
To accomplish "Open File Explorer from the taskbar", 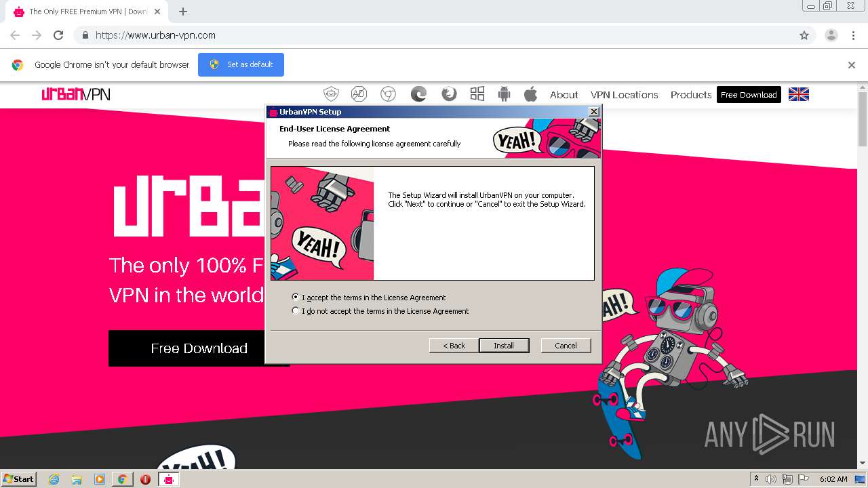I will tap(77, 479).
